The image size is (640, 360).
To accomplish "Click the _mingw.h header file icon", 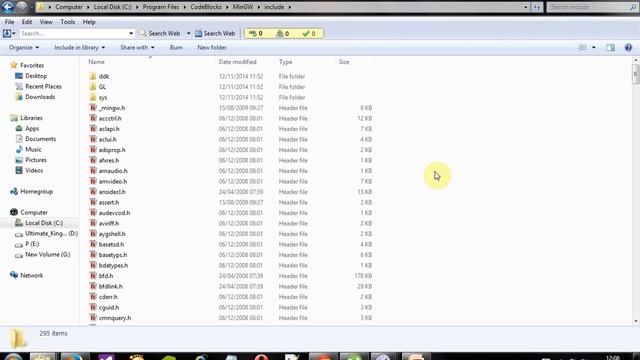I will (x=93, y=108).
